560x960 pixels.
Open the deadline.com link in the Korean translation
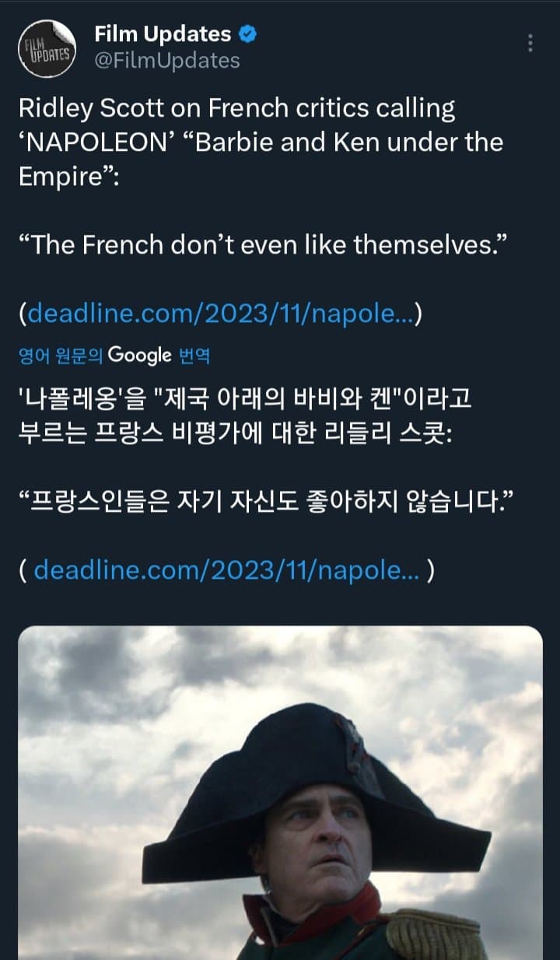point(227,571)
